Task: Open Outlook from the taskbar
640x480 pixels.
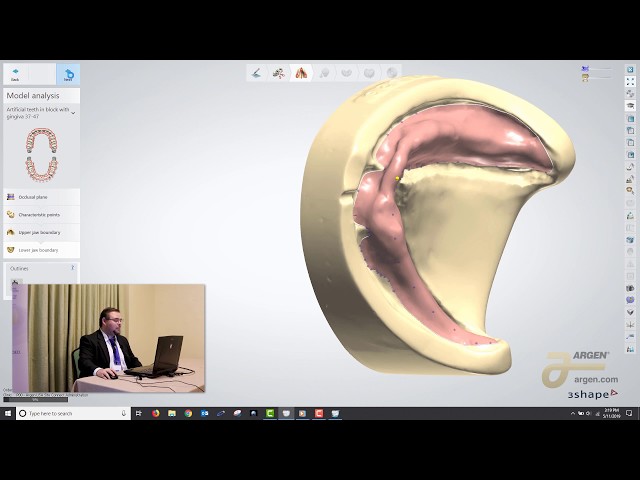Action: [x=204, y=413]
